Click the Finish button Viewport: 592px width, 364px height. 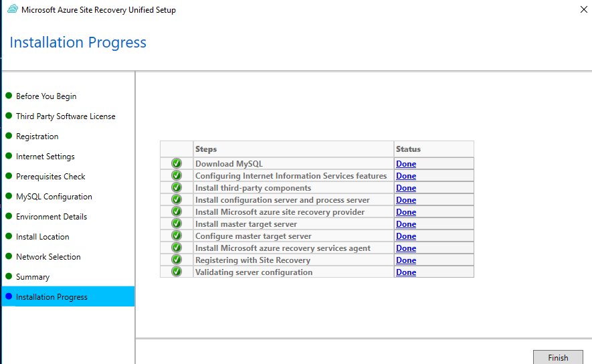[x=558, y=357]
